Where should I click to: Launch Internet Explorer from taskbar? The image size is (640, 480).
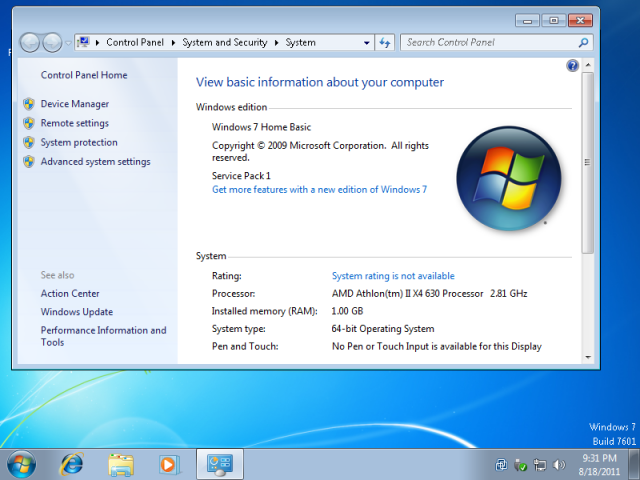[72, 464]
